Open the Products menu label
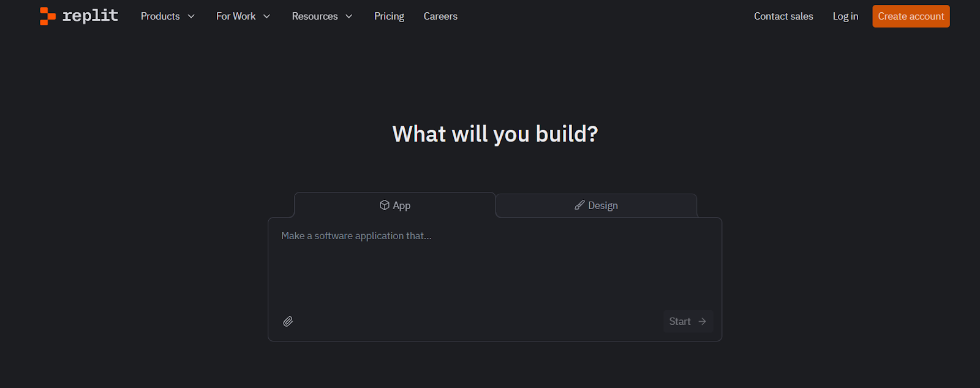 [x=160, y=17]
